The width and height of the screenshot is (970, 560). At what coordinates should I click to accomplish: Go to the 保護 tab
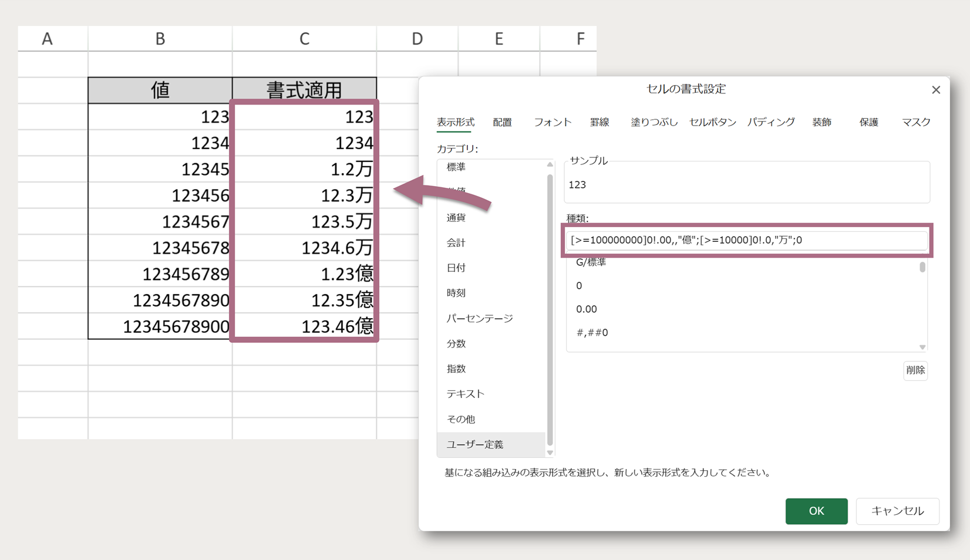pos(868,122)
